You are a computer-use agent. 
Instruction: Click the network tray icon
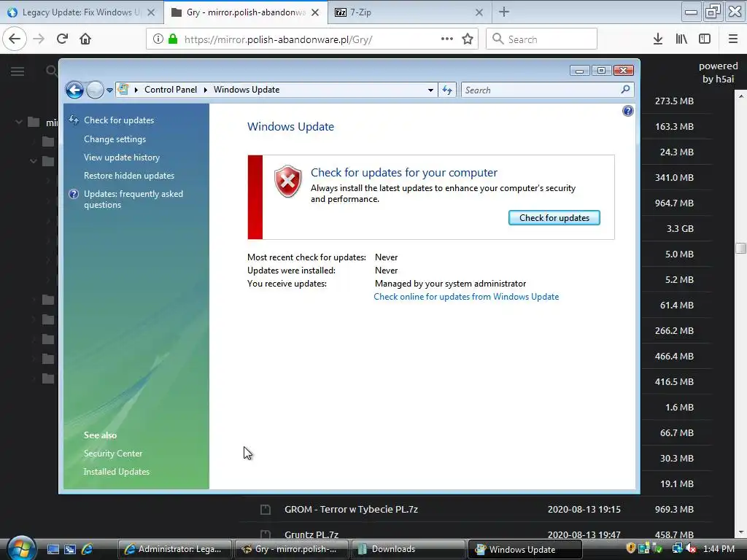[677, 548]
